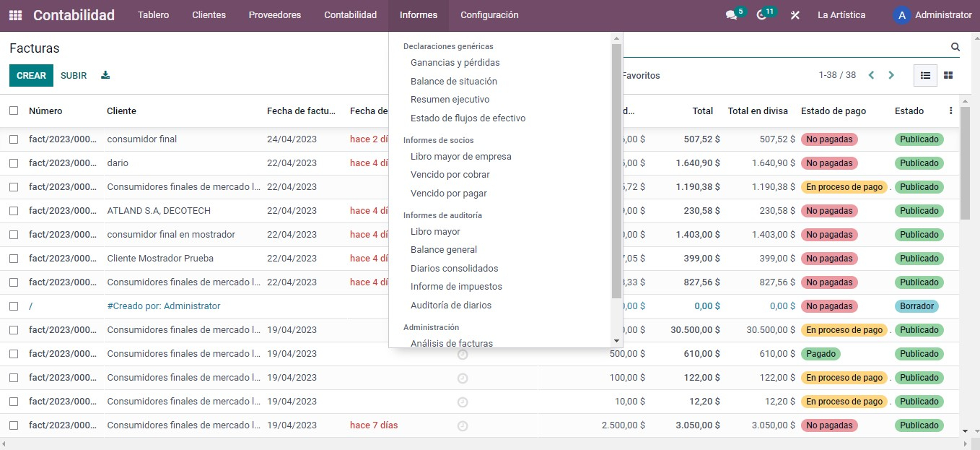Click the Informes menu scrollbar down arrow
The image size is (980, 450).
click(616, 340)
